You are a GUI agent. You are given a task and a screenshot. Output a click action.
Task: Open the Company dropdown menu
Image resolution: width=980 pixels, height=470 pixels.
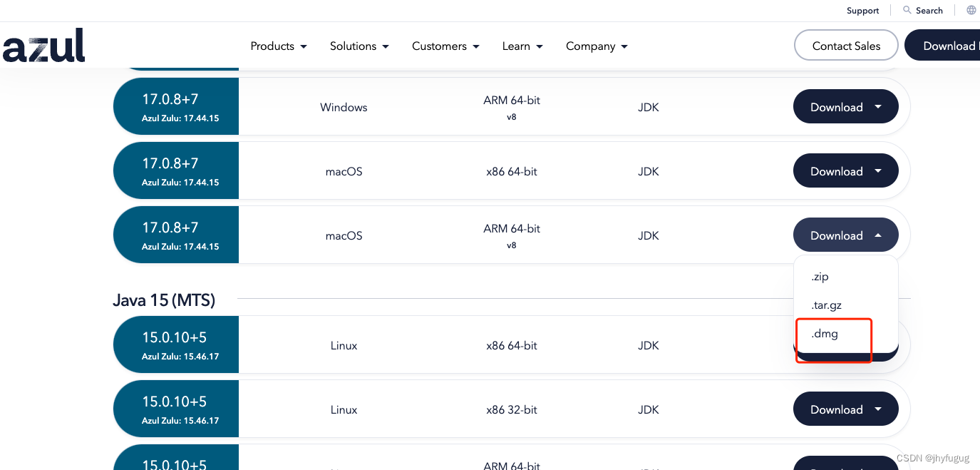click(x=596, y=46)
